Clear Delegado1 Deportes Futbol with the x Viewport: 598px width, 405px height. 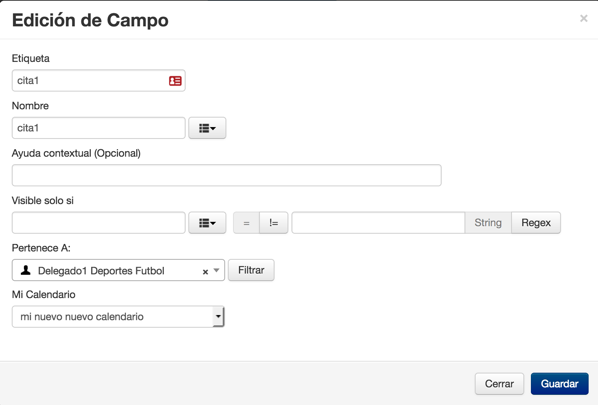click(x=205, y=272)
